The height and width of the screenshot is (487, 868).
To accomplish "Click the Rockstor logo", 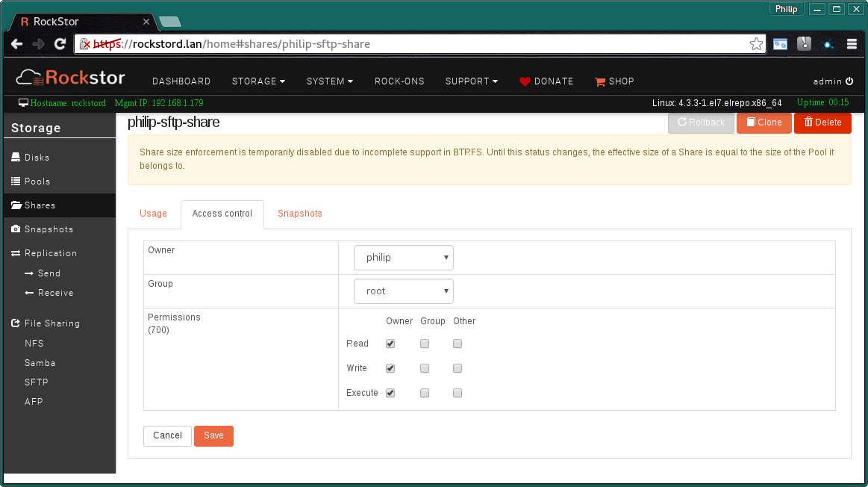I will coord(70,78).
